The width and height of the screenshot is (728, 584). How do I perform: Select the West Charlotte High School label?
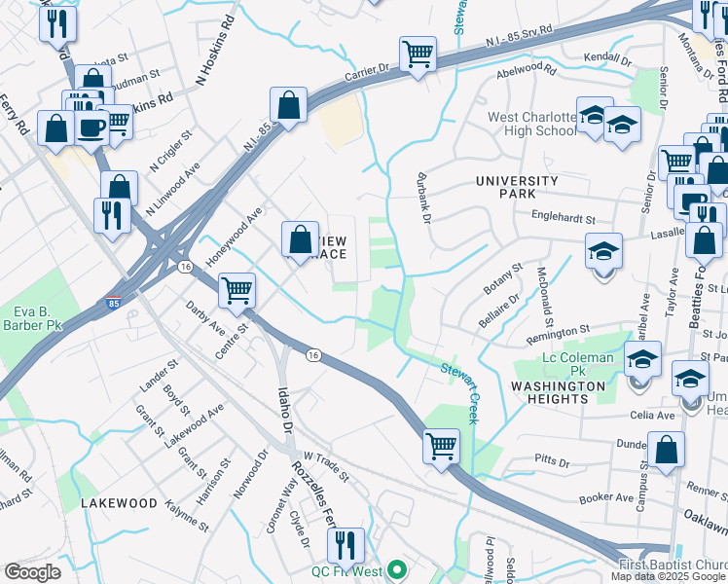[532, 124]
